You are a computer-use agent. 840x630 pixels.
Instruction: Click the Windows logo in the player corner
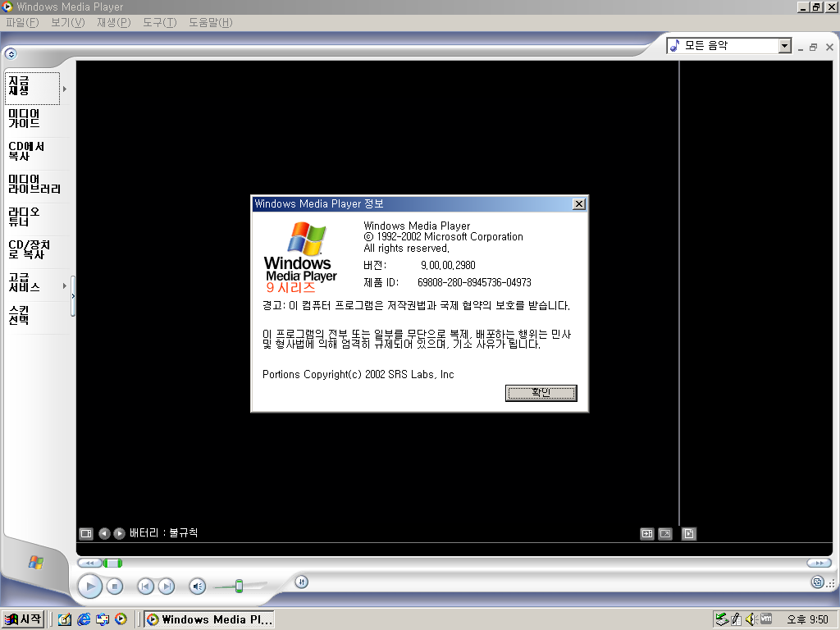coord(36,562)
